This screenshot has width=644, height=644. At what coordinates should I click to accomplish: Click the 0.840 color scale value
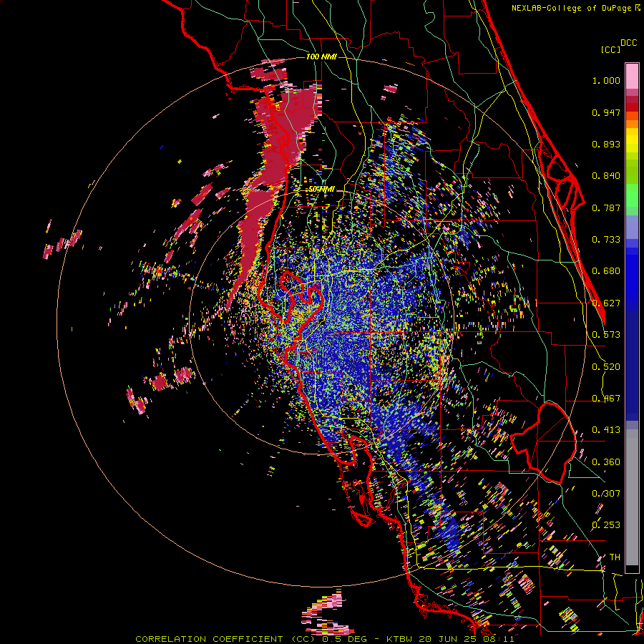pos(606,176)
